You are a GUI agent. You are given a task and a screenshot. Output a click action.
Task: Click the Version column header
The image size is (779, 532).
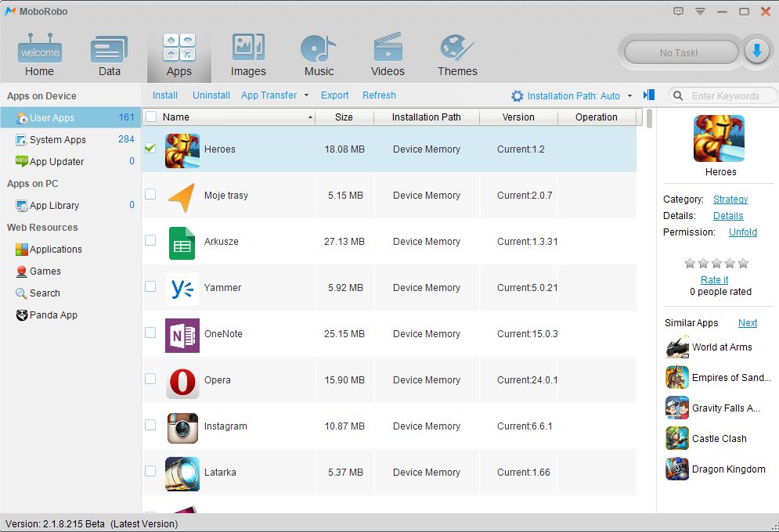pos(518,117)
